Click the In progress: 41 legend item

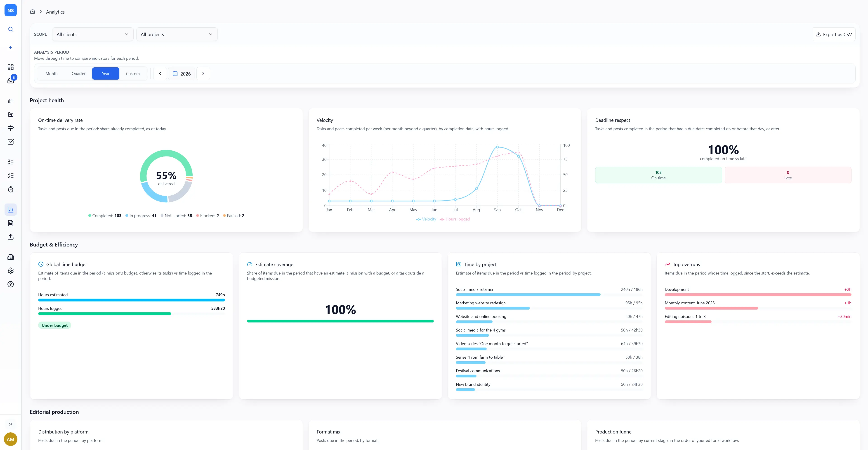141,216
